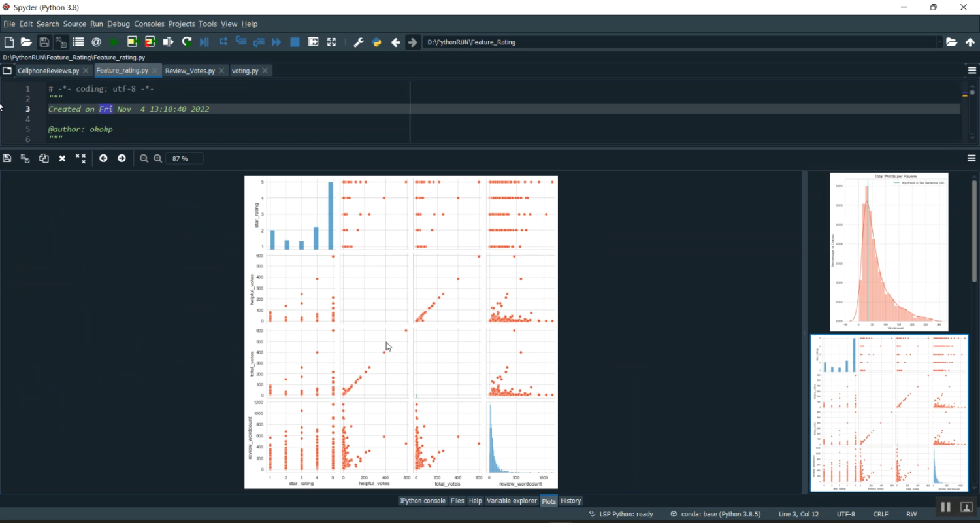980x523 pixels.
Task: Open the Consoles menu
Action: pyautogui.click(x=149, y=24)
